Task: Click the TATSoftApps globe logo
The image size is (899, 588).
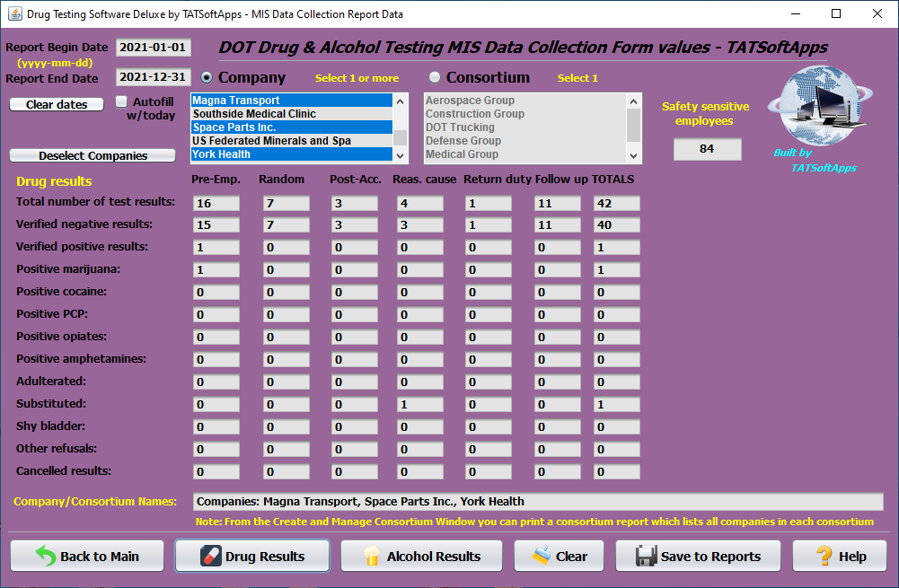Action: tap(820, 105)
